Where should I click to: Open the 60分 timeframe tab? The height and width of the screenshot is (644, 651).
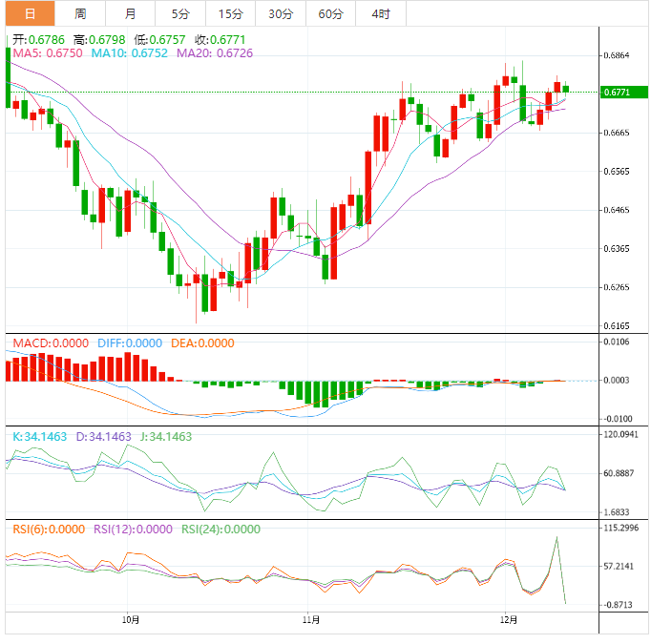click(x=331, y=13)
